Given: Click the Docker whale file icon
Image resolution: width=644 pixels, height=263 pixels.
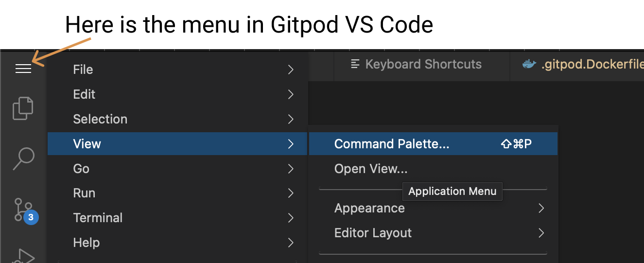Looking at the screenshot, I should pos(529,64).
